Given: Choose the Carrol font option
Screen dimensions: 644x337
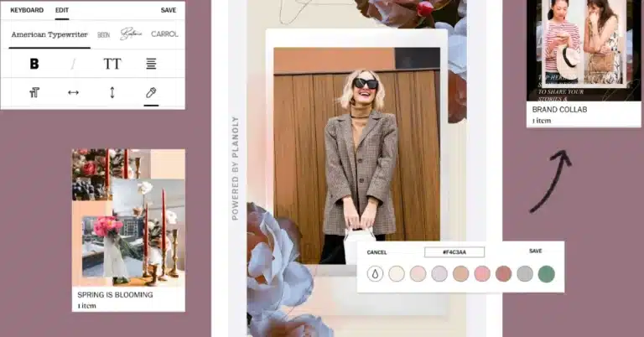Looking at the screenshot, I should [164, 34].
